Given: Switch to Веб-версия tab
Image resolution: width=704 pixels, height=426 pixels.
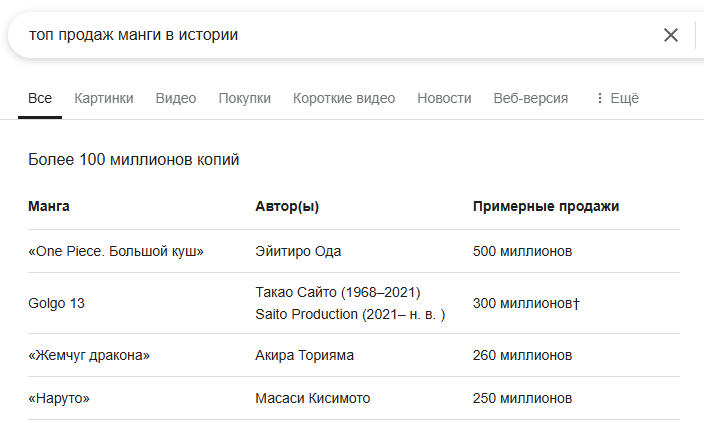Looking at the screenshot, I should (x=531, y=98).
